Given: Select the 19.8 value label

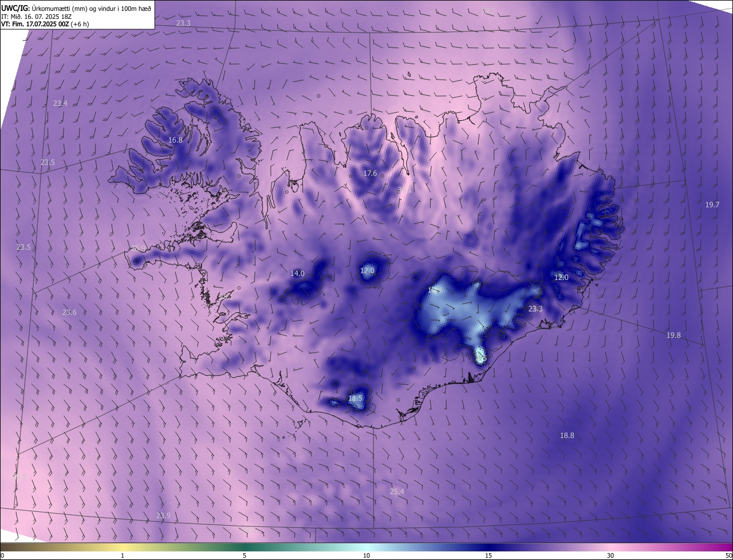Looking at the screenshot, I should click(673, 336).
